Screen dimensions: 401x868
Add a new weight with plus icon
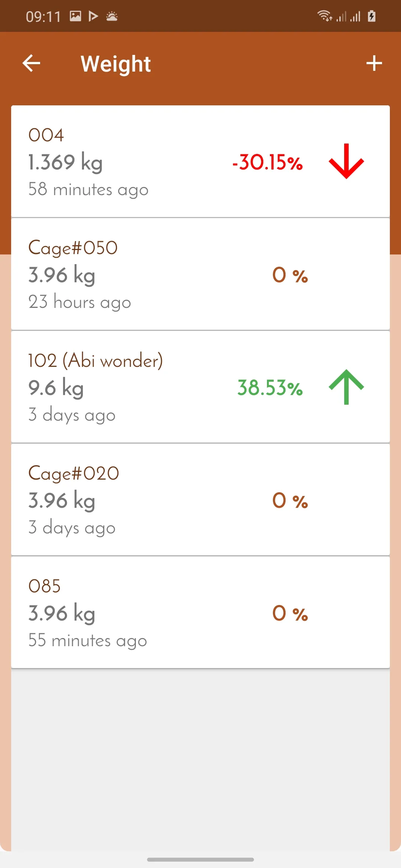[x=374, y=63]
